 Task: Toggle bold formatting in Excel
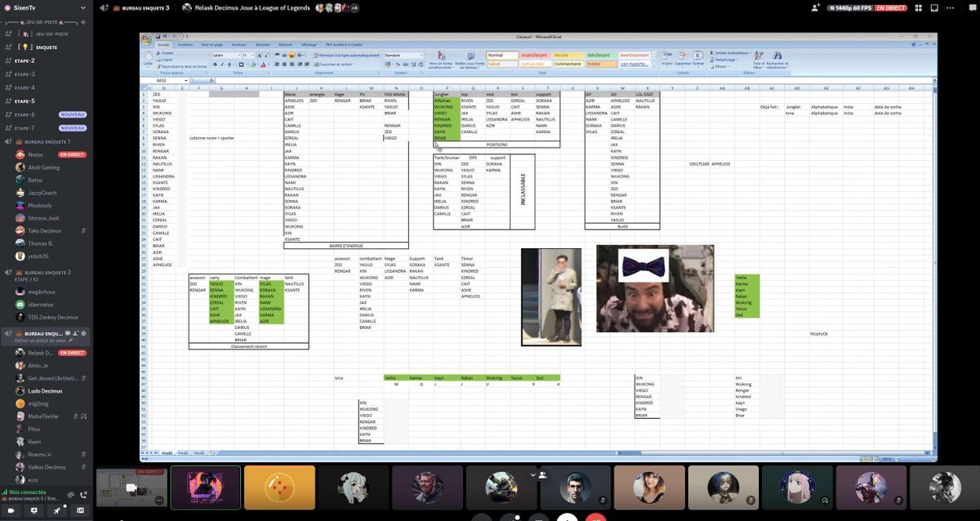coord(215,65)
